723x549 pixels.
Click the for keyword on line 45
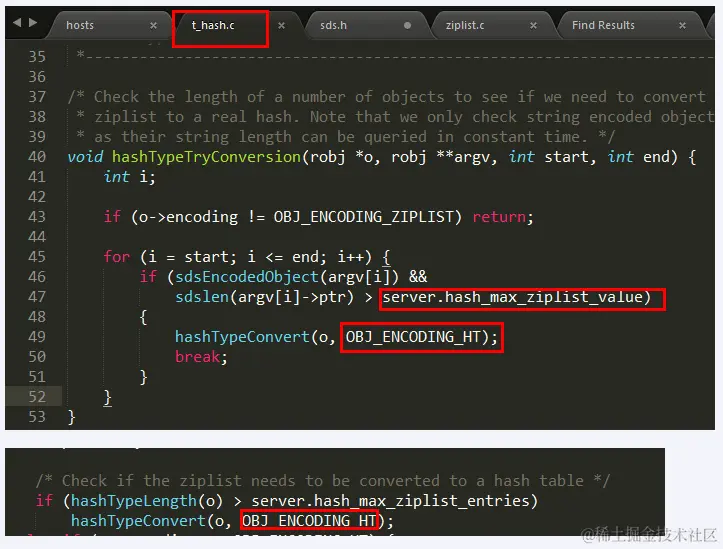click(x=117, y=257)
